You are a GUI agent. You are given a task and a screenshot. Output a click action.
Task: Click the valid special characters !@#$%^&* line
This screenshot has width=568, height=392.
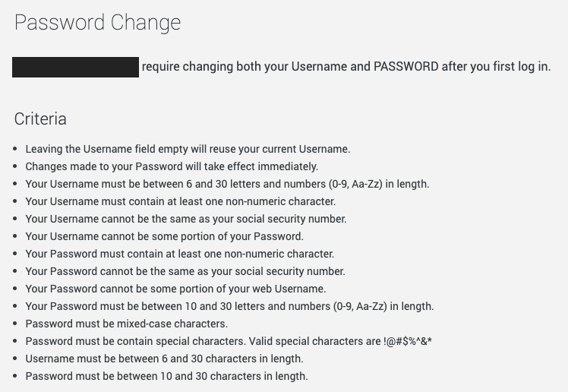tap(228, 341)
